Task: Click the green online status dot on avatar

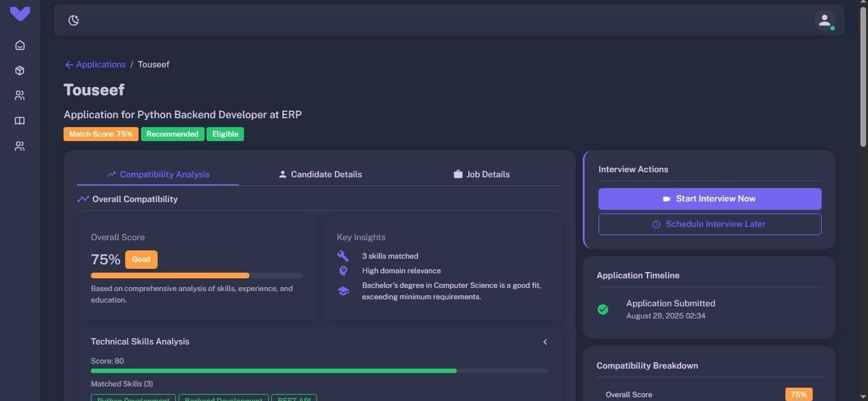Action: [831, 27]
